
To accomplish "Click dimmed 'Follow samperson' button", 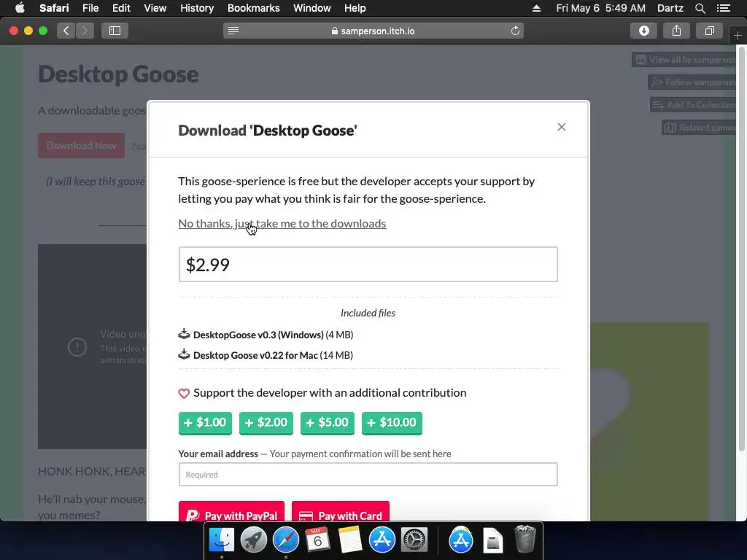I will tap(693, 82).
